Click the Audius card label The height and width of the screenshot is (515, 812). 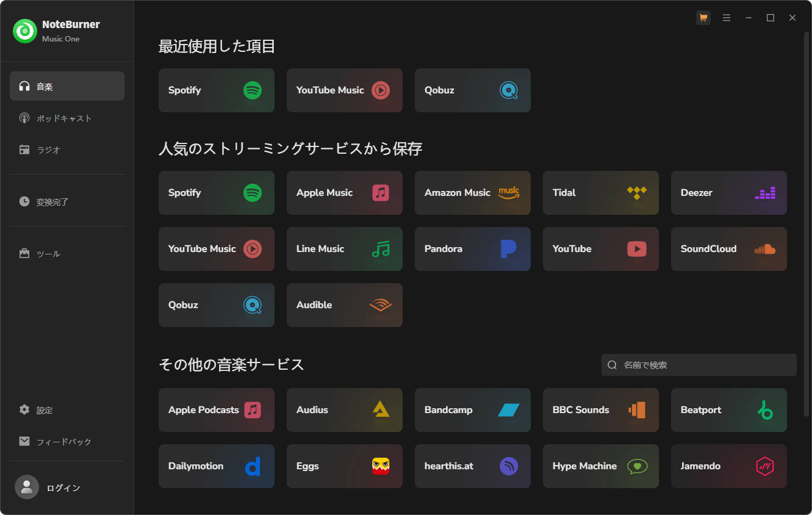tap(312, 410)
